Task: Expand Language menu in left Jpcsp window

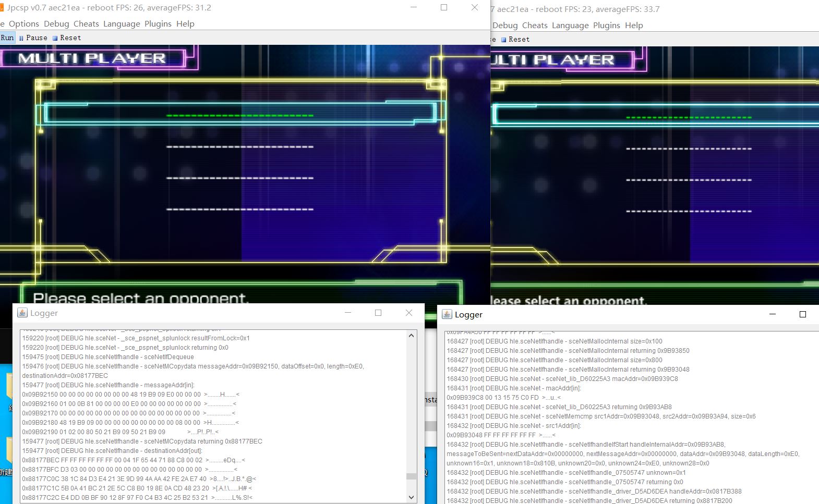Action: (x=122, y=23)
